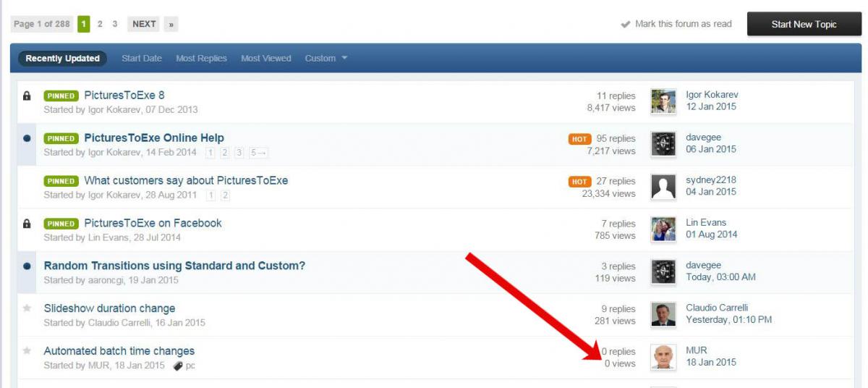The width and height of the screenshot is (868, 388).
Task: Jump to page 5 of Online Help topic
Action: click(x=258, y=153)
